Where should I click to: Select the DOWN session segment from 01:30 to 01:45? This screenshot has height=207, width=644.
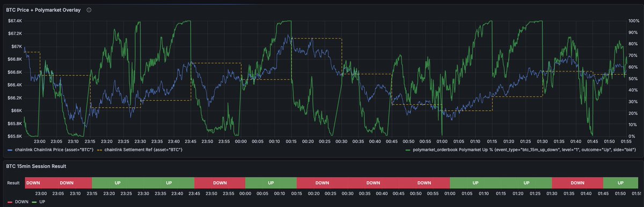click(577, 183)
